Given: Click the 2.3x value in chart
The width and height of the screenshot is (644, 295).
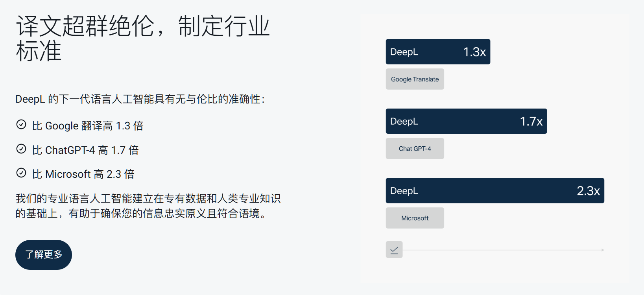Looking at the screenshot, I should pos(588,191).
